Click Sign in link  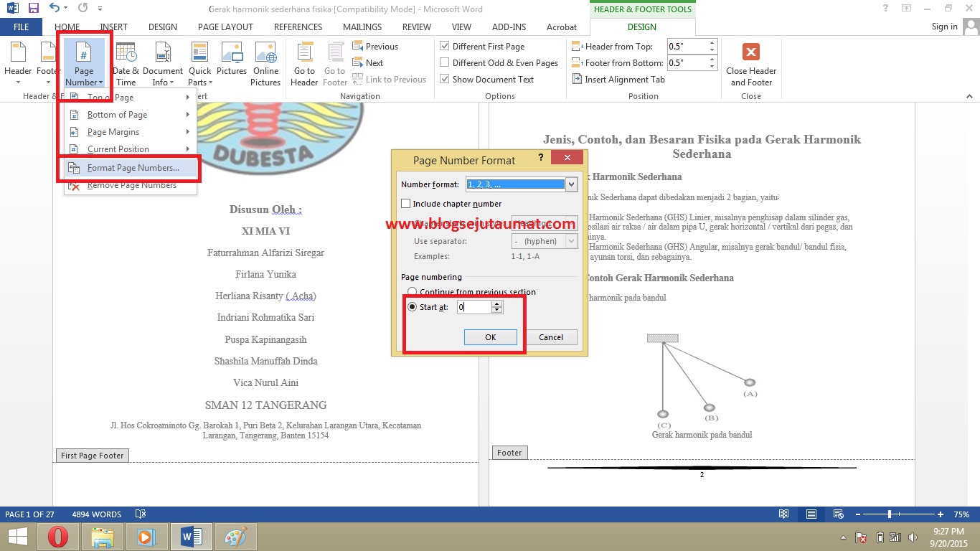(944, 27)
